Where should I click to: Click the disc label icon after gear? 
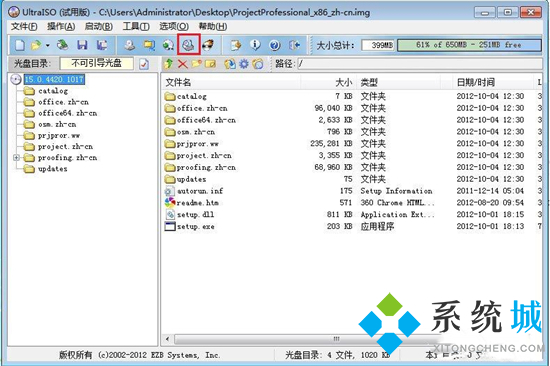[x=258, y=64]
